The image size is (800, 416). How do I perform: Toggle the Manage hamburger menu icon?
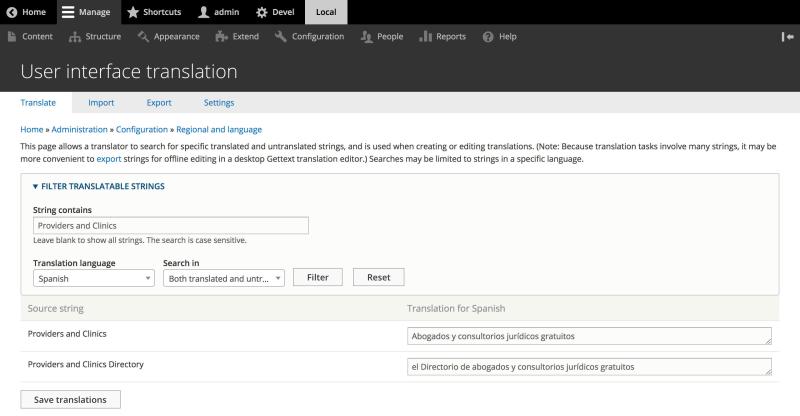[68, 12]
